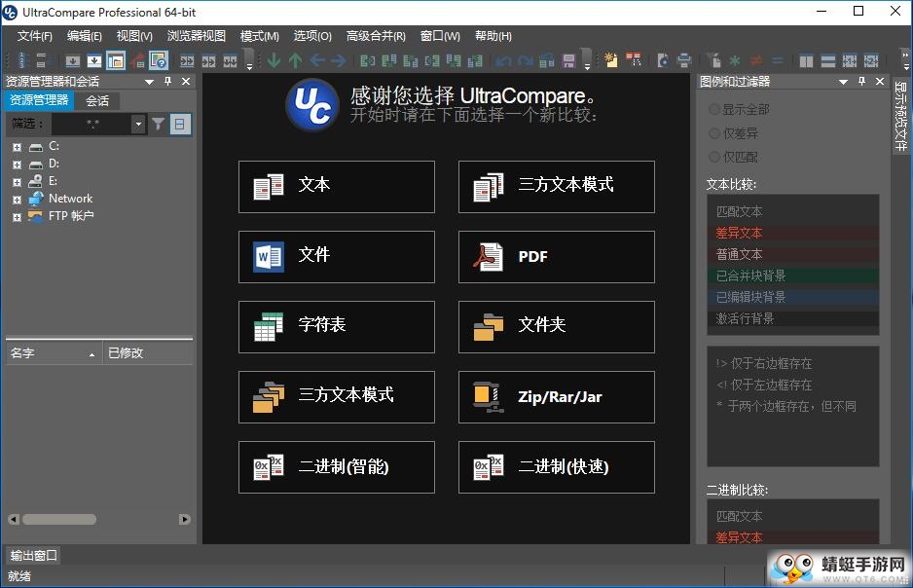Sort file list by 名字 column header
Image resolution: width=913 pixels, height=588 pixels.
pyautogui.click(x=54, y=352)
